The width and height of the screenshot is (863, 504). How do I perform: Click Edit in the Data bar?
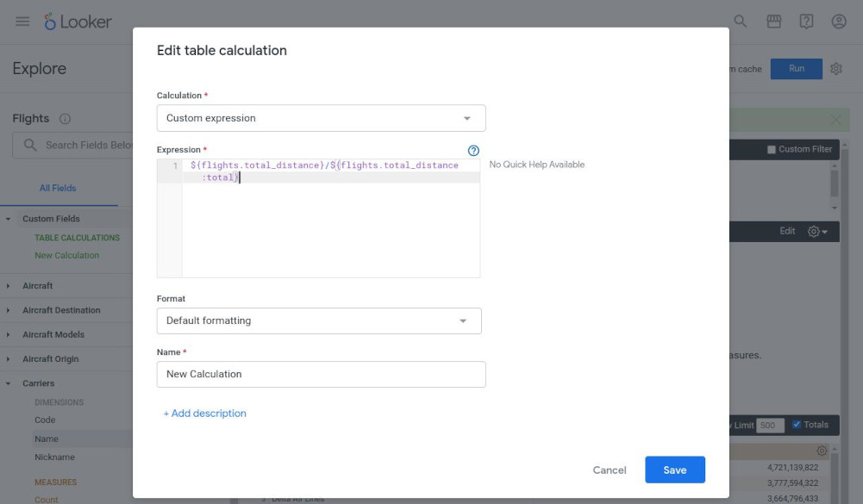point(787,231)
